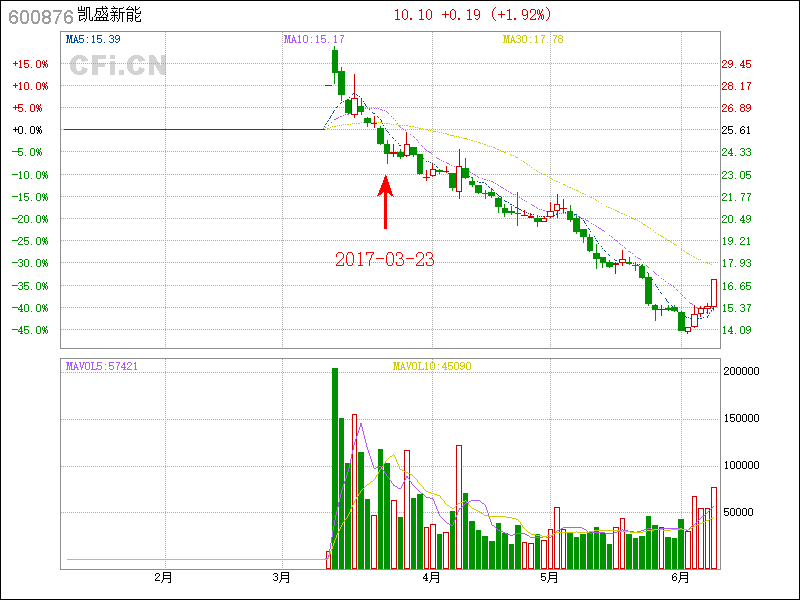Click the stock code 600876
This screenshot has width=800, height=600.
pos(41,17)
